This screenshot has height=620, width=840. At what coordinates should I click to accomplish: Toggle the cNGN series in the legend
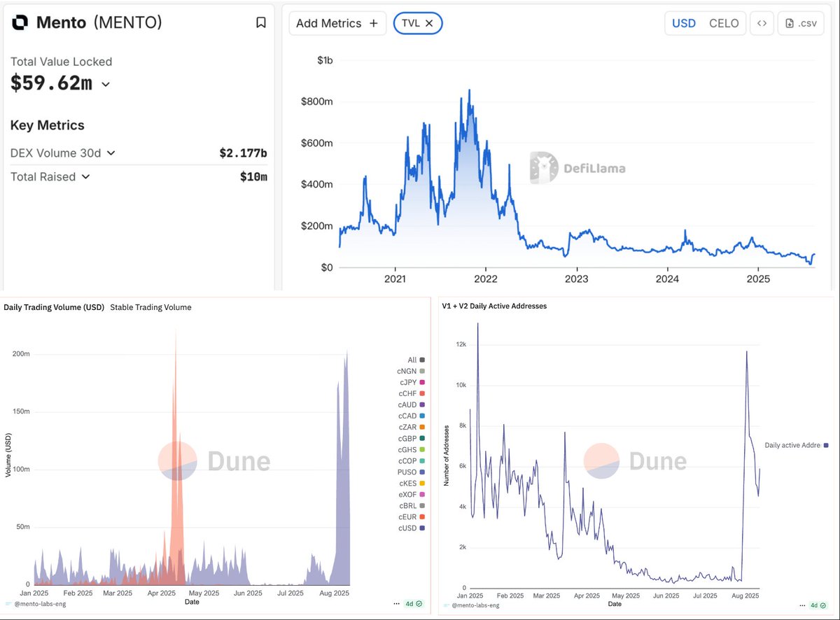click(412, 371)
